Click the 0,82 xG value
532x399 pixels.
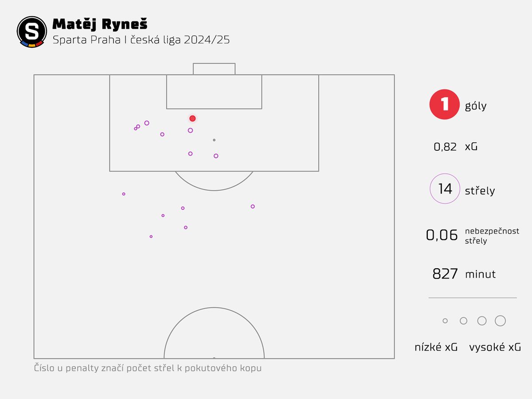[445, 147]
